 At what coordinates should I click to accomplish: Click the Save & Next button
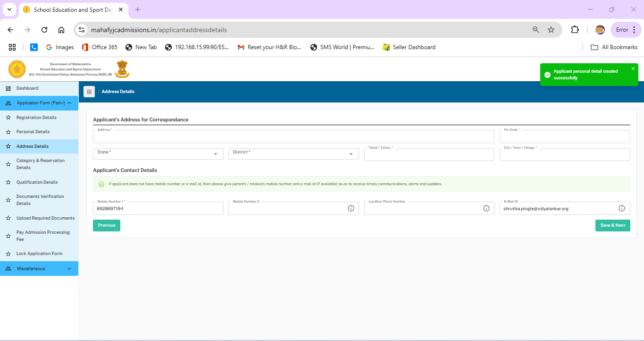(x=613, y=225)
